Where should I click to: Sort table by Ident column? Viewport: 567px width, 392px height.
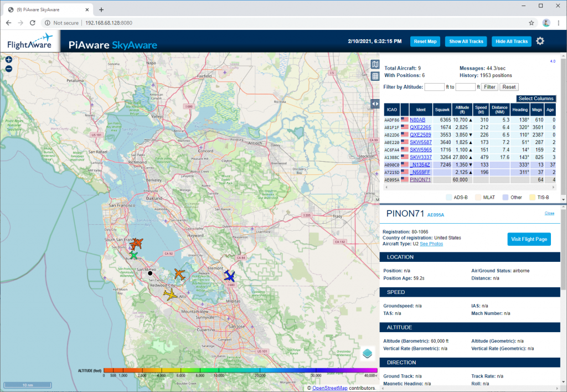click(x=421, y=110)
